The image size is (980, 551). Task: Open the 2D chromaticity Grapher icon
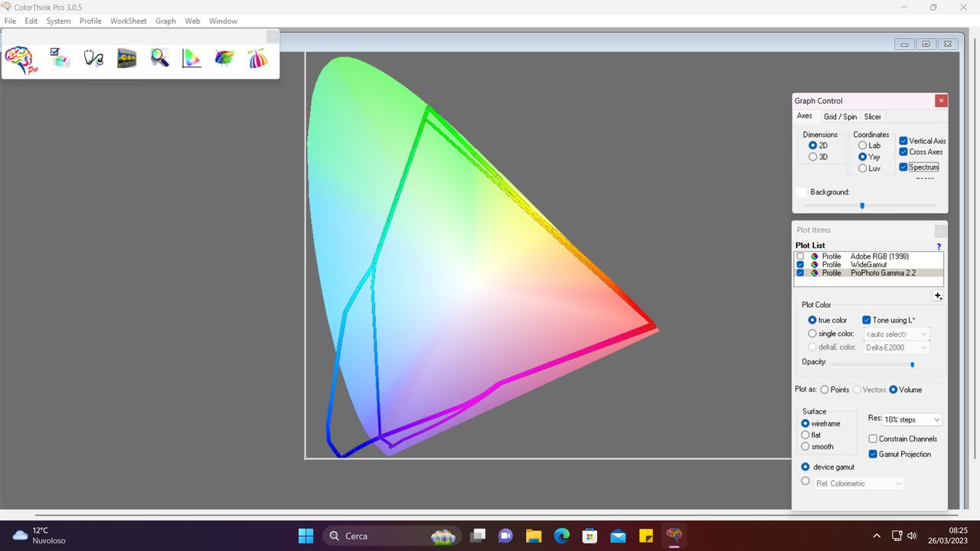point(191,60)
